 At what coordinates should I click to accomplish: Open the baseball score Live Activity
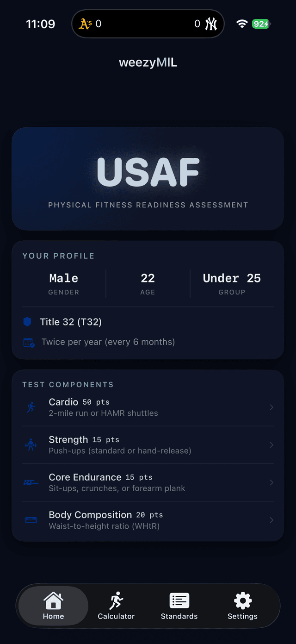(148, 24)
